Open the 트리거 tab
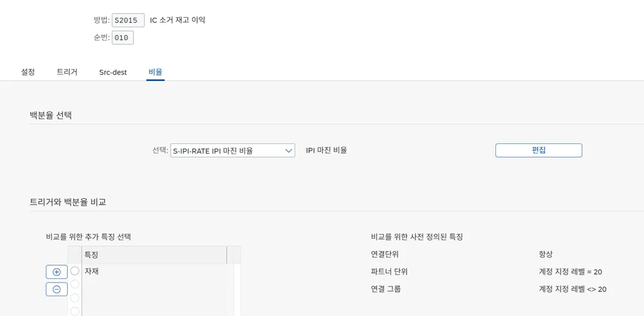The height and width of the screenshot is (316, 644). pyautogui.click(x=67, y=72)
